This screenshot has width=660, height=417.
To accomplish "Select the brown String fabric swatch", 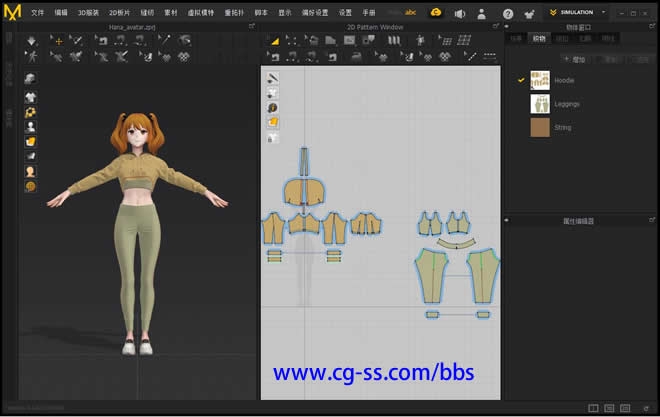I will [540, 127].
